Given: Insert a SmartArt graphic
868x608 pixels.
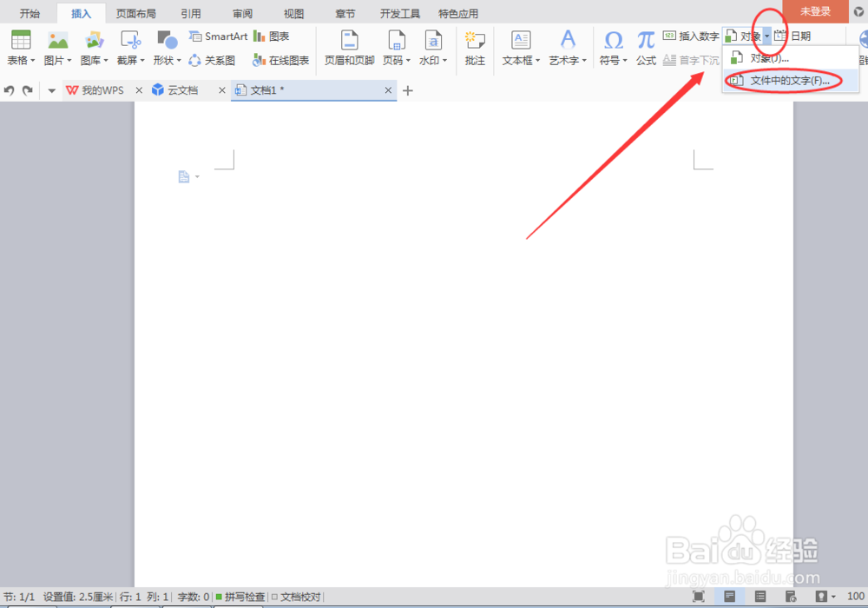Looking at the screenshot, I should 218,36.
